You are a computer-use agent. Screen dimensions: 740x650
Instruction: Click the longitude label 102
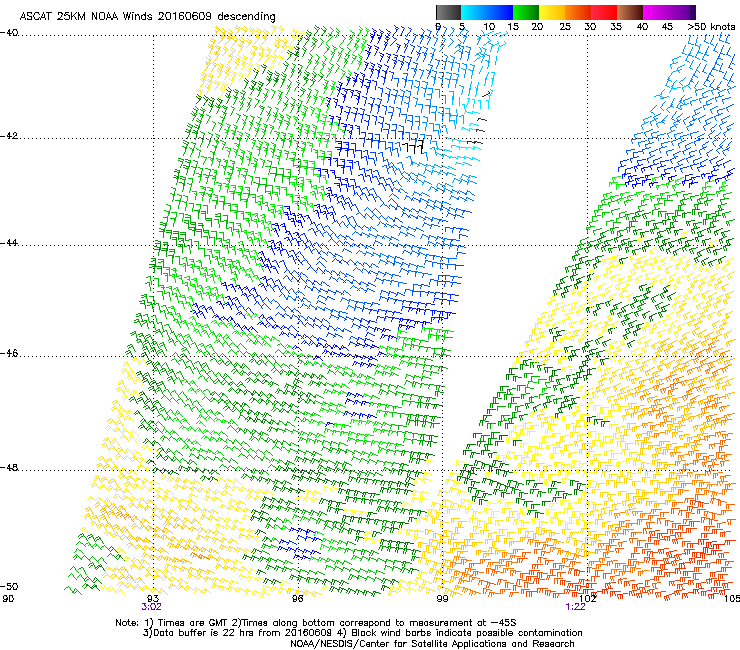[588, 599]
